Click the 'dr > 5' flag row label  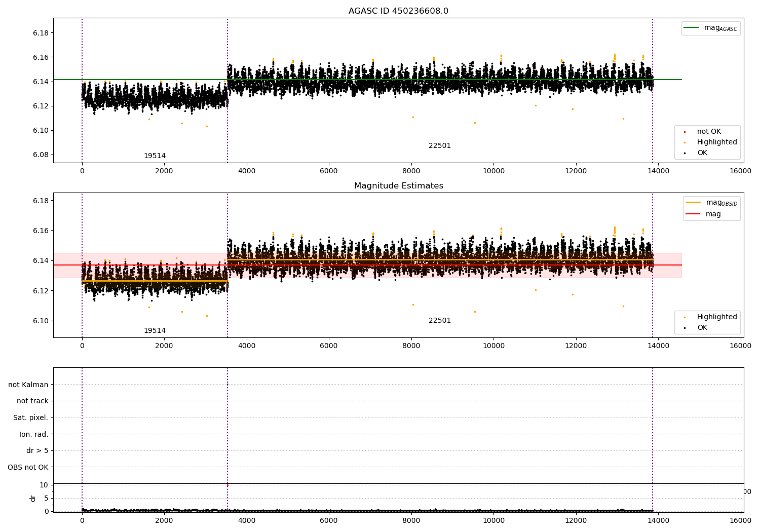click(x=37, y=451)
